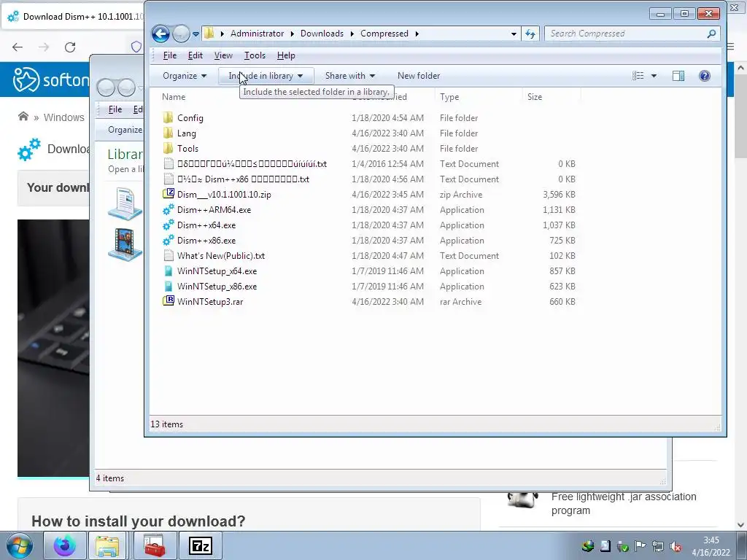Click Administrator in the breadcrumb path
This screenshot has width=747, height=560.
click(x=257, y=34)
